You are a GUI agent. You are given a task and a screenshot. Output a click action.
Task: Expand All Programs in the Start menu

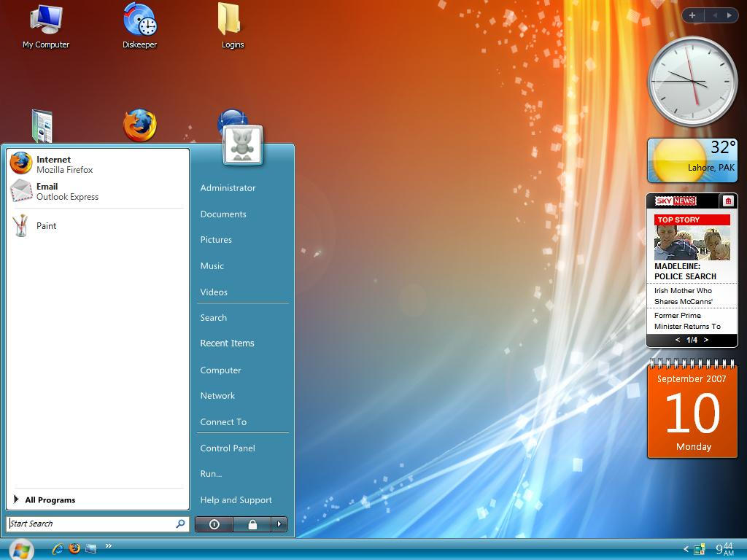[x=50, y=499]
